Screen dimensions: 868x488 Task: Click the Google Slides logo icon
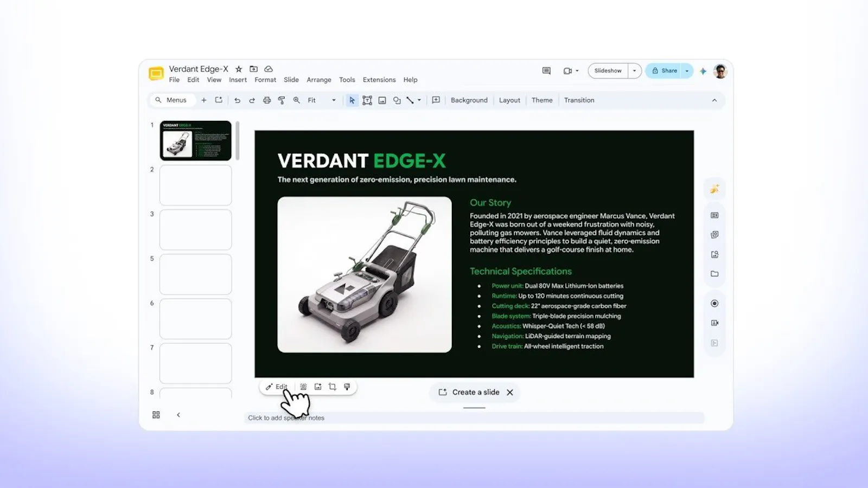click(x=156, y=74)
